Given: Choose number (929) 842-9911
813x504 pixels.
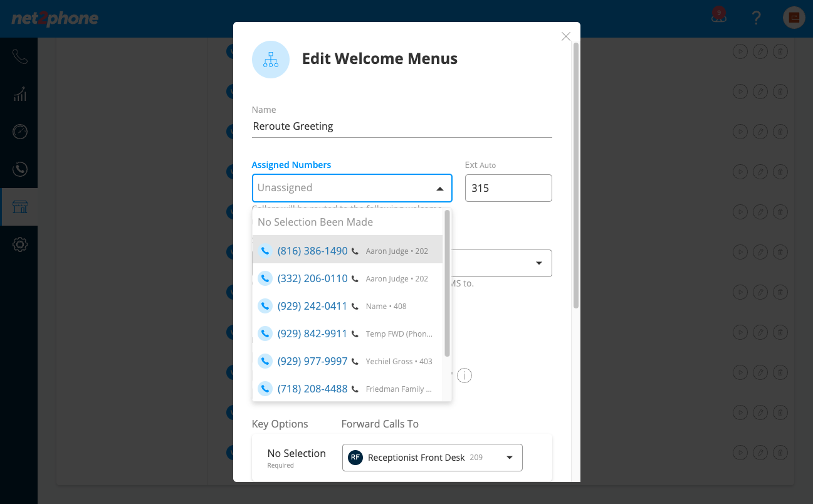Looking at the screenshot, I should (348, 333).
